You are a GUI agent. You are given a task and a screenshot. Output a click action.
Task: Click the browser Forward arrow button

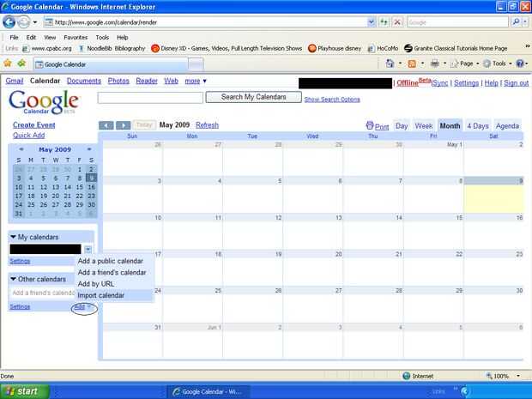tap(23, 22)
